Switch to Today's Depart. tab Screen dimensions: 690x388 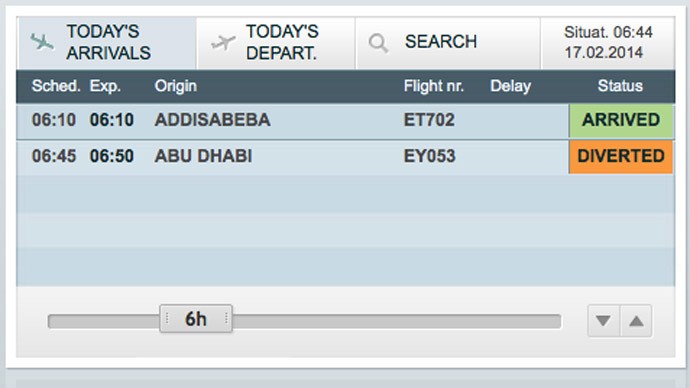click(x=276, y=43)
